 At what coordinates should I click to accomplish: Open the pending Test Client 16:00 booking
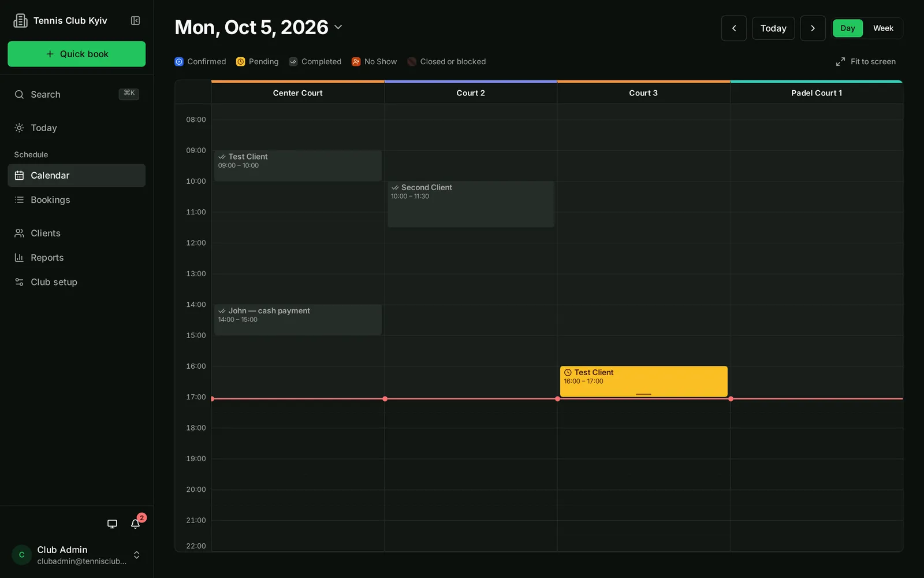click(643, 381)
